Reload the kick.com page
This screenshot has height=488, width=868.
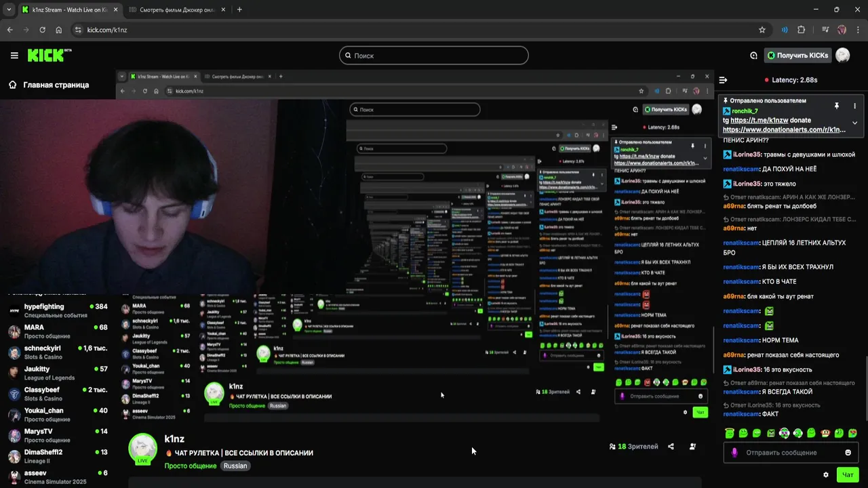coord(42,30)
